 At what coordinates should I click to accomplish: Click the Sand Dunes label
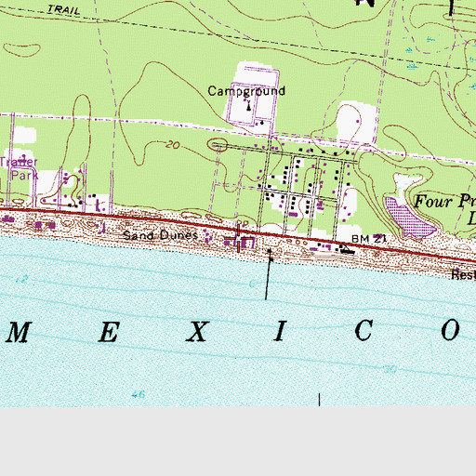point(160,235)
